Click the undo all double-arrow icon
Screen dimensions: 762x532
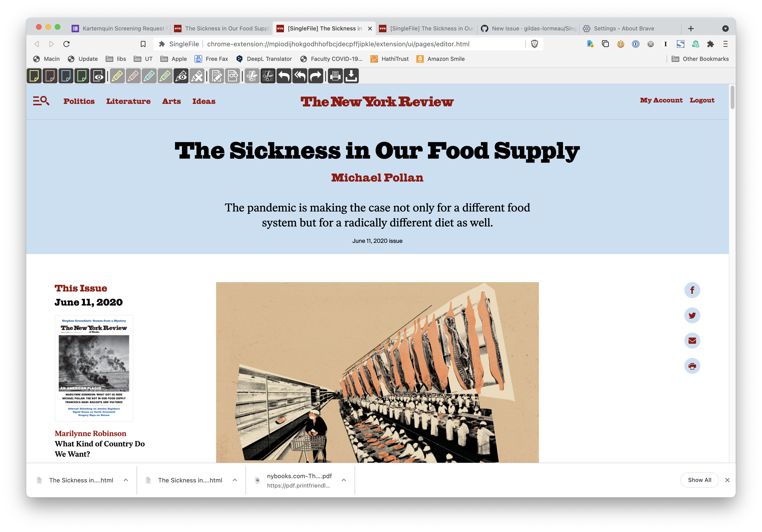[300, 76]
